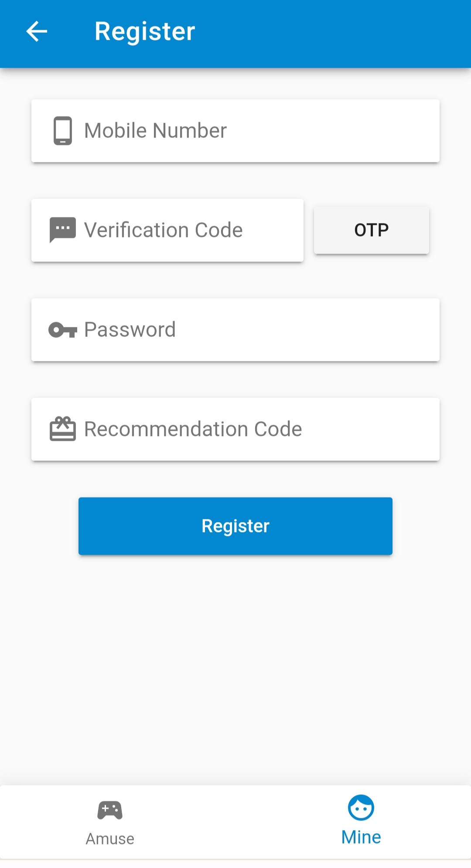The width and height of the screenshot is (471, 868).
Task: Request a code with the OTP button
Action: pyautogui.click(x=372, y=230)
